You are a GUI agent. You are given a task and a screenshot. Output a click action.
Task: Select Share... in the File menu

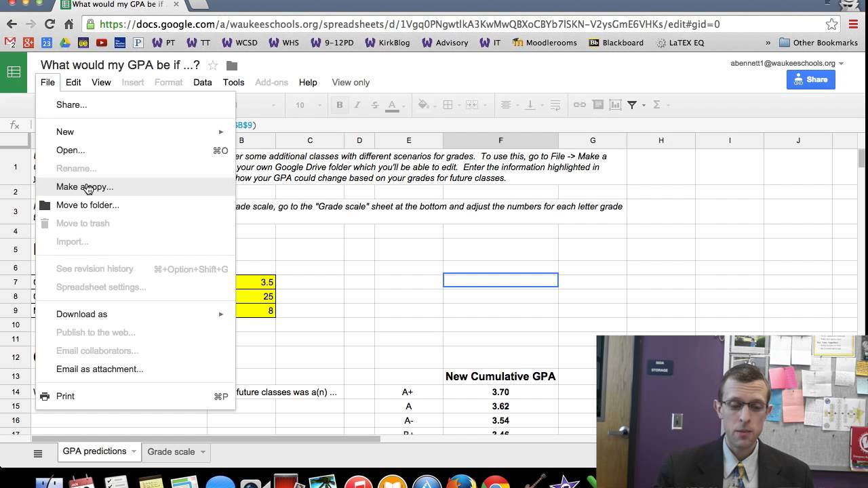135,105
